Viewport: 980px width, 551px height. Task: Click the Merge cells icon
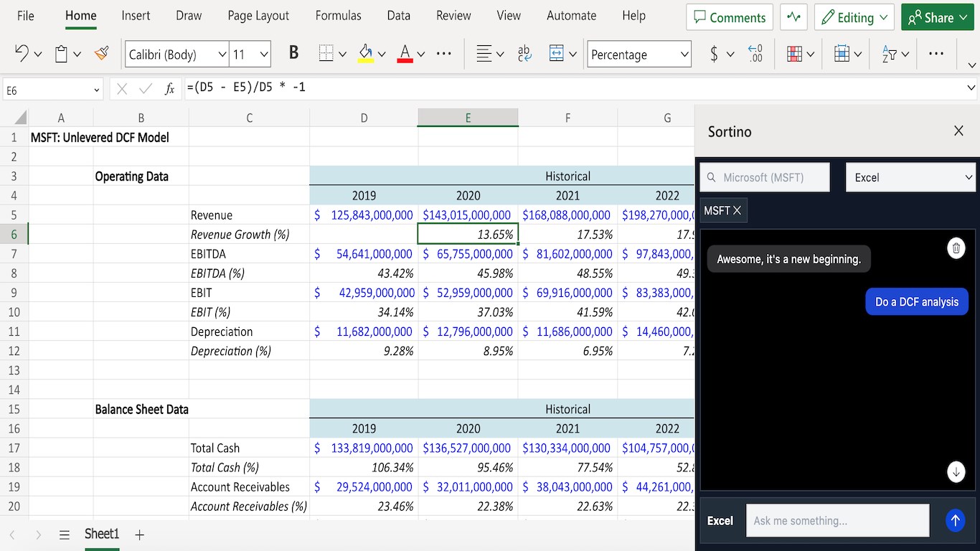556,54
